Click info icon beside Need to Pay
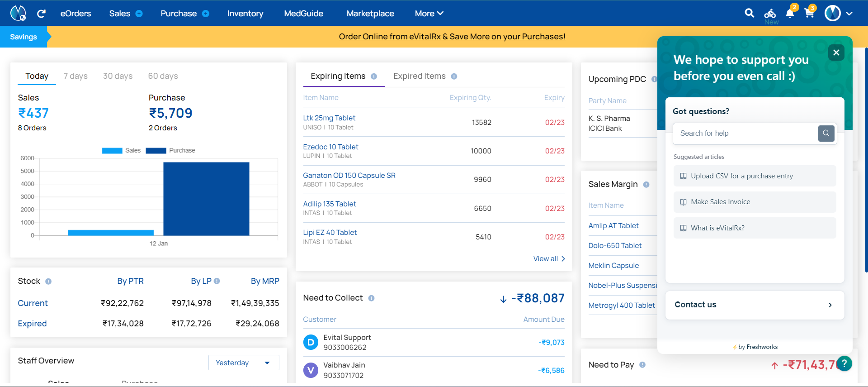 [x=642, y=365]
